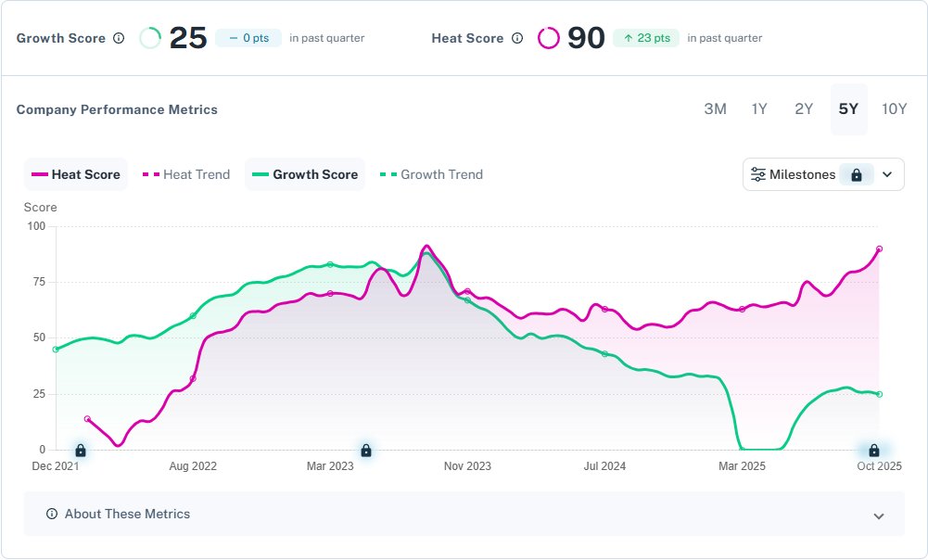Click the 75 y-axis label
The height and width of the screenshot is (560, 928).
(x=39, y=282)
